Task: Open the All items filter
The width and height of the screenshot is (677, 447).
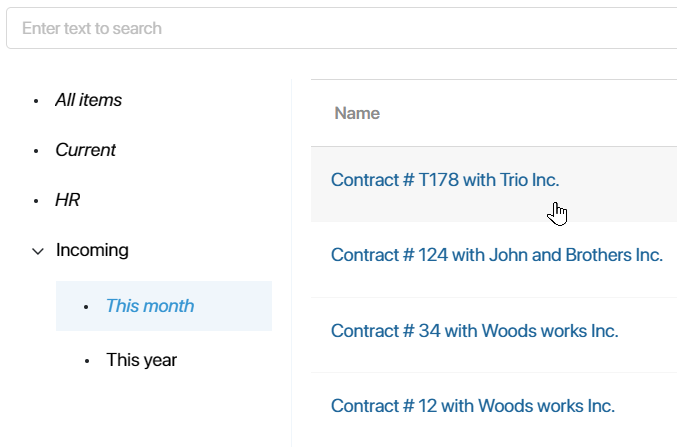Action: coord(89,100)
